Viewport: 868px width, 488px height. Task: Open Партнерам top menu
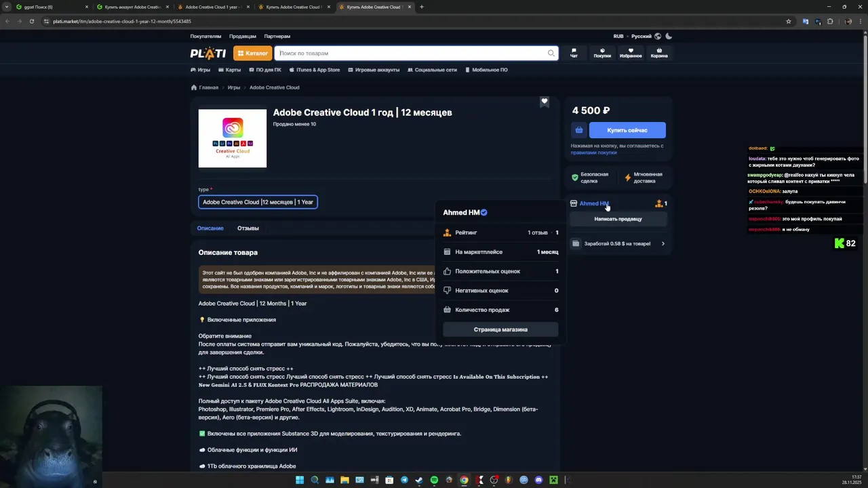tap(277, 36)
